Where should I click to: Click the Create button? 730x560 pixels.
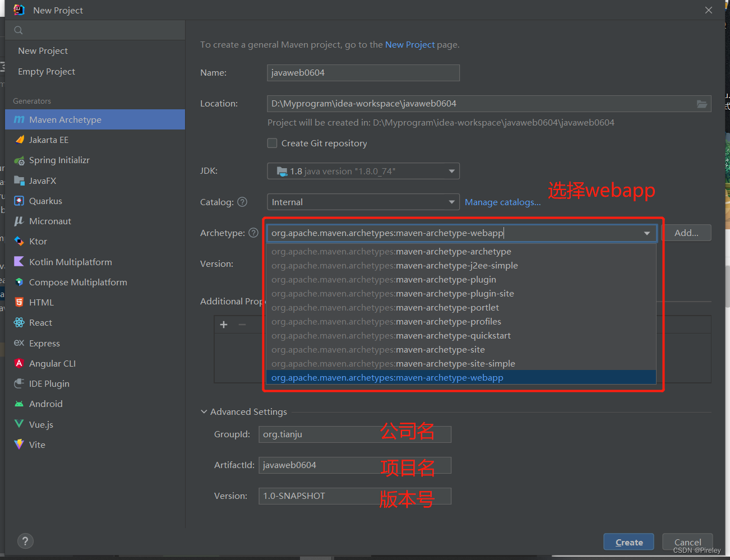(x=629, y=542)
